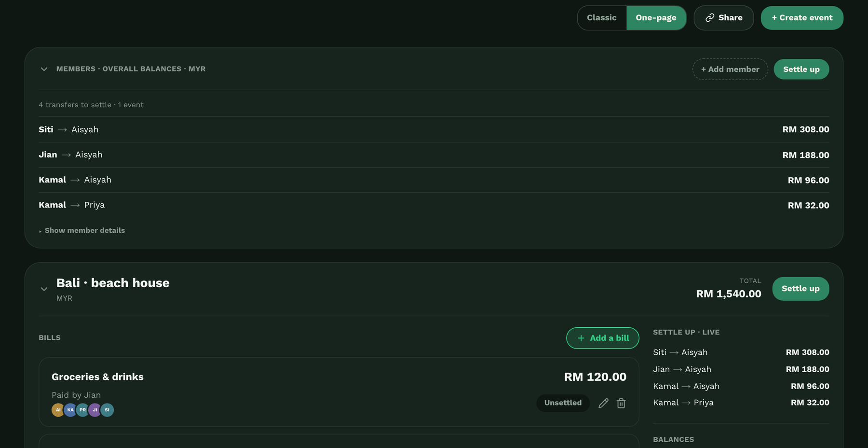Switch to One-page view

(656, 18)
